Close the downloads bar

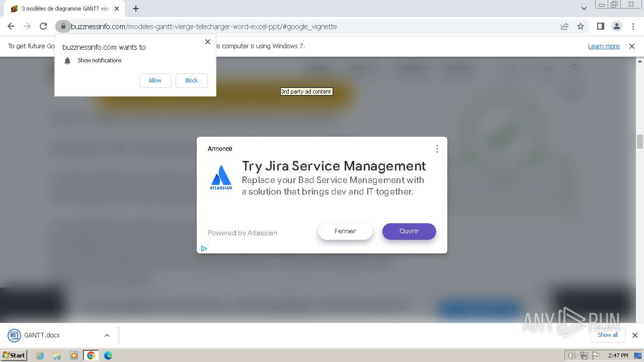(x=634, y=335)
